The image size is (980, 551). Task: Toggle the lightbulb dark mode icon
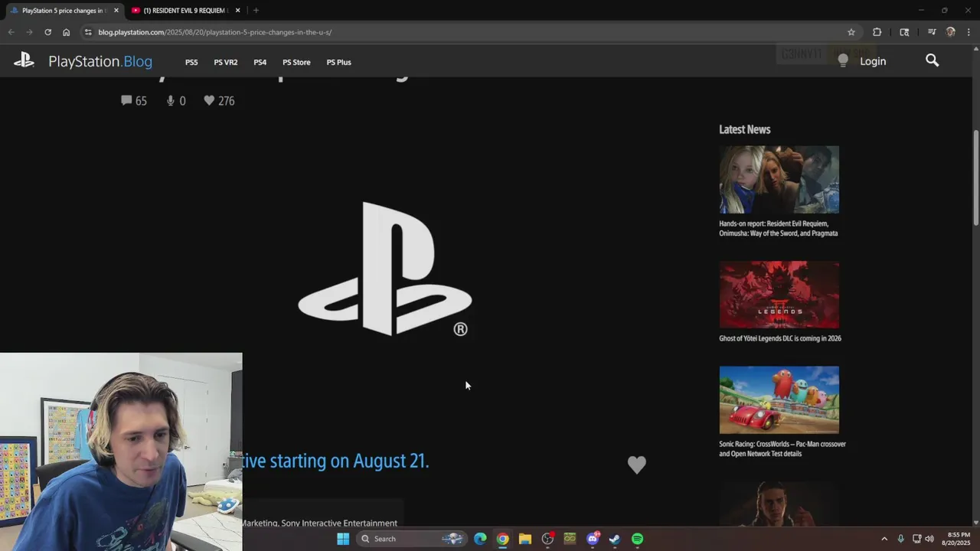click(843, 60)
